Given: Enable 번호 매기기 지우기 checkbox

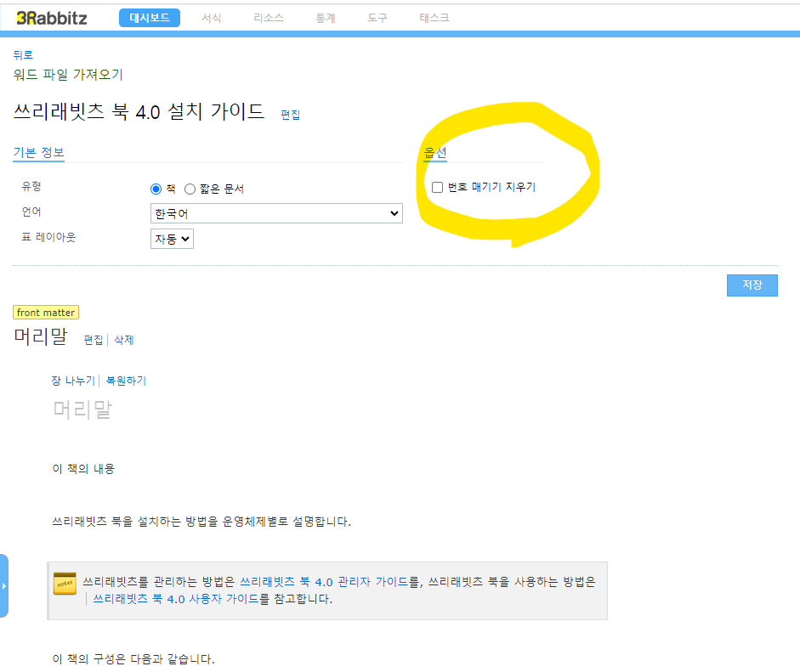Looking at the screenshot, I should pyautogui.click(x=437, y=187).
